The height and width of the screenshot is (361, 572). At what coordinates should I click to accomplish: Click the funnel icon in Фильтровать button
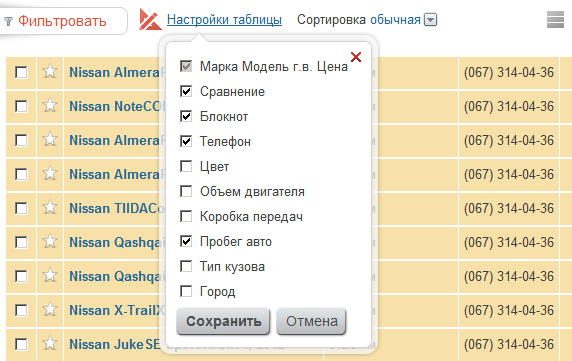click(8, 22)
